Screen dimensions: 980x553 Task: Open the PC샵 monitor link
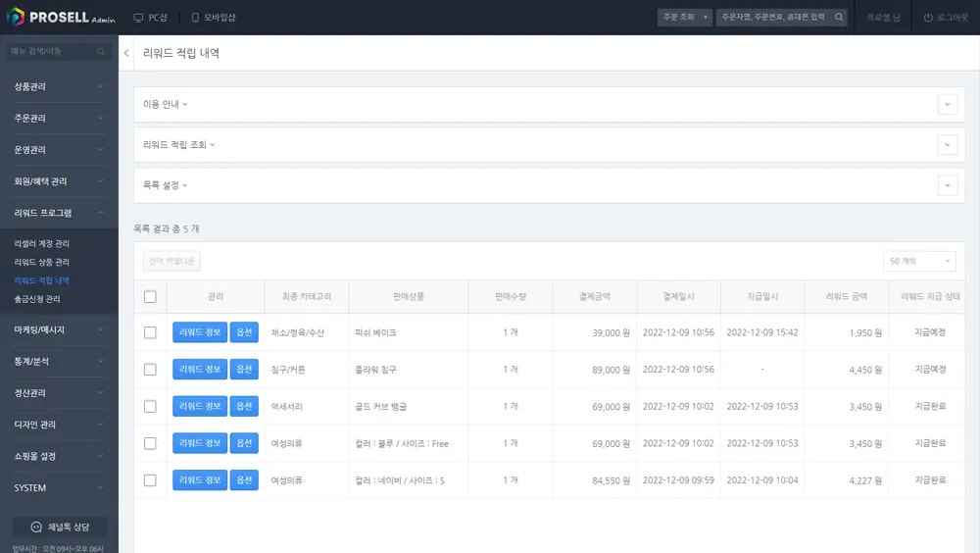pyautogui.click(x=151, y=18)
